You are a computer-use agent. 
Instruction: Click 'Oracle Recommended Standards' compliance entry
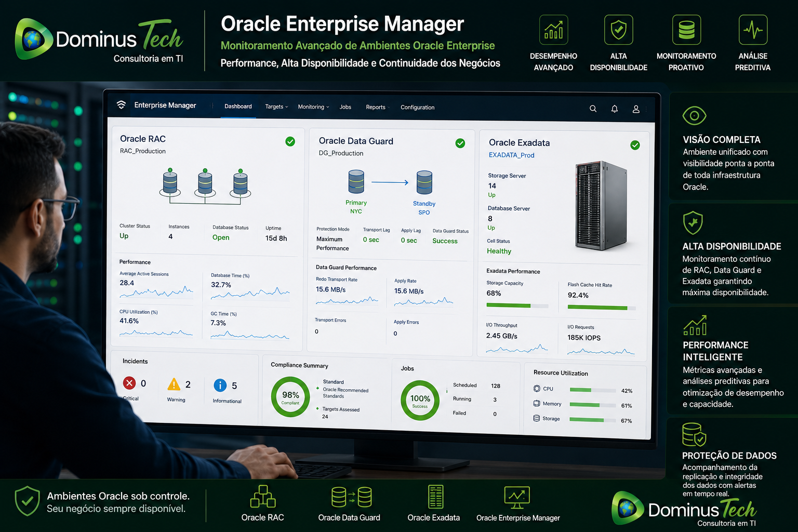tap(345, 393)
